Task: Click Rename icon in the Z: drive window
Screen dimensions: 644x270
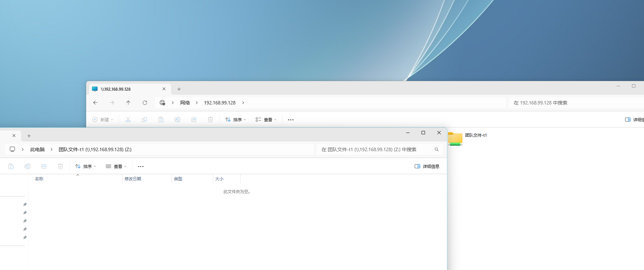Action: pos(27,166)
